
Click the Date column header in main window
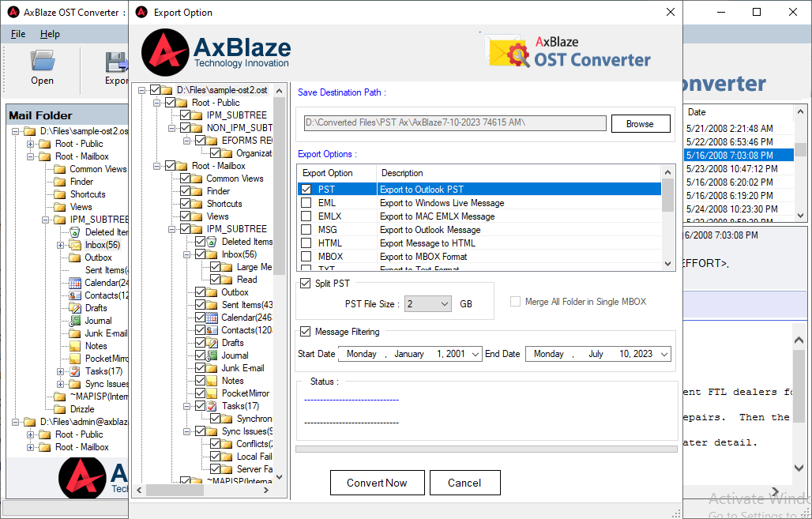(739, 112)
